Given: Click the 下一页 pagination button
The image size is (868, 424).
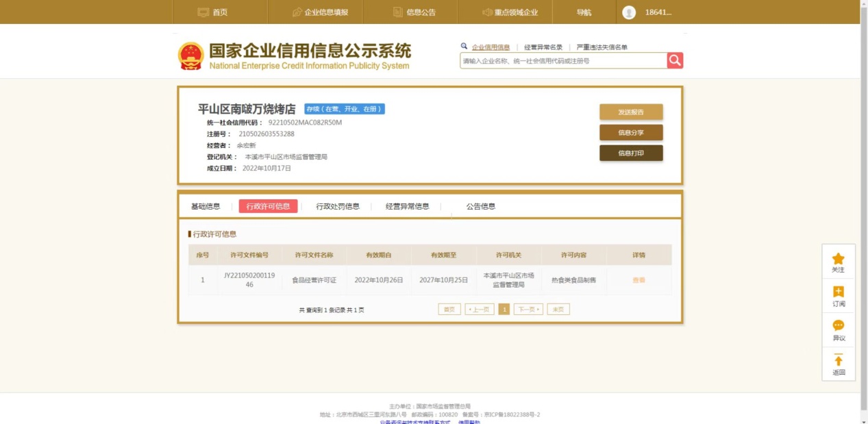Looking at the screenshot, I should pos(528,310).
